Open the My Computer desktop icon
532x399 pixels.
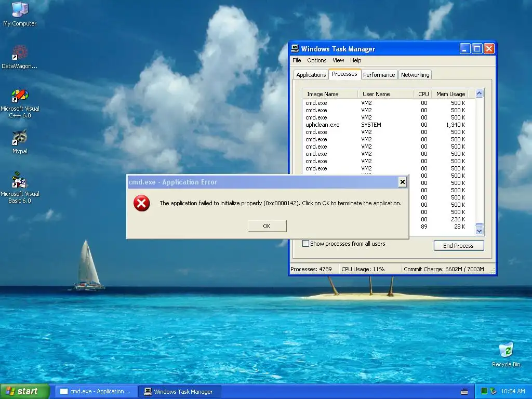[20, 14]
